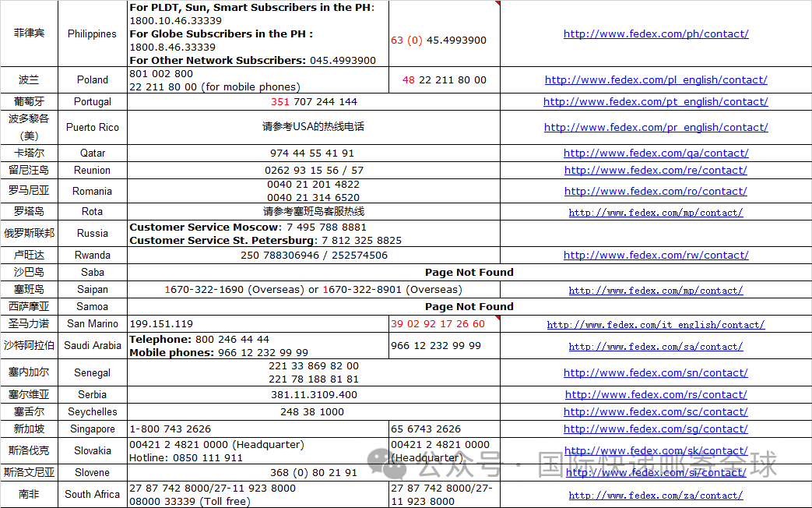Image resolution: width=812 pixels, height=508 pixels.
Task: Open the Poland pl_english/contact link
Action: tap(656, 79)
